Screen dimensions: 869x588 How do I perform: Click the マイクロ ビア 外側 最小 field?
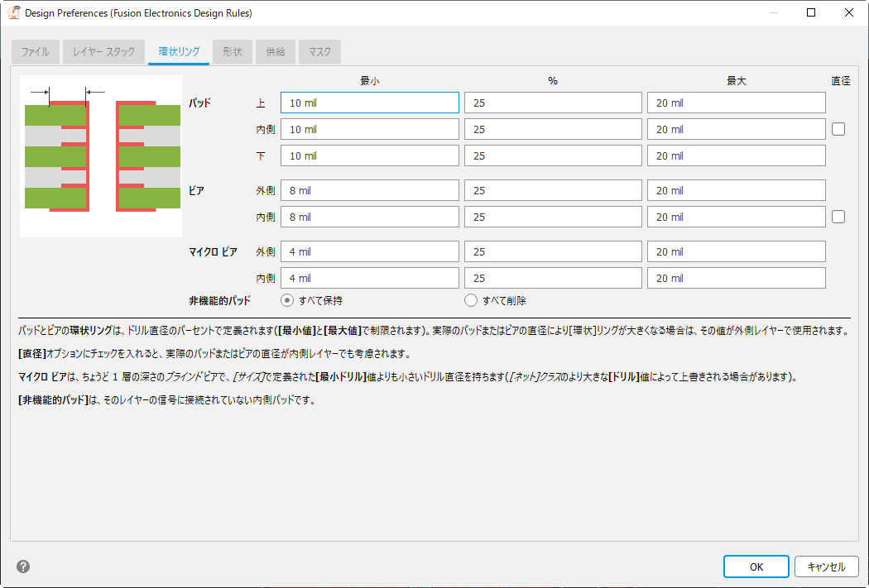point(370,251)
